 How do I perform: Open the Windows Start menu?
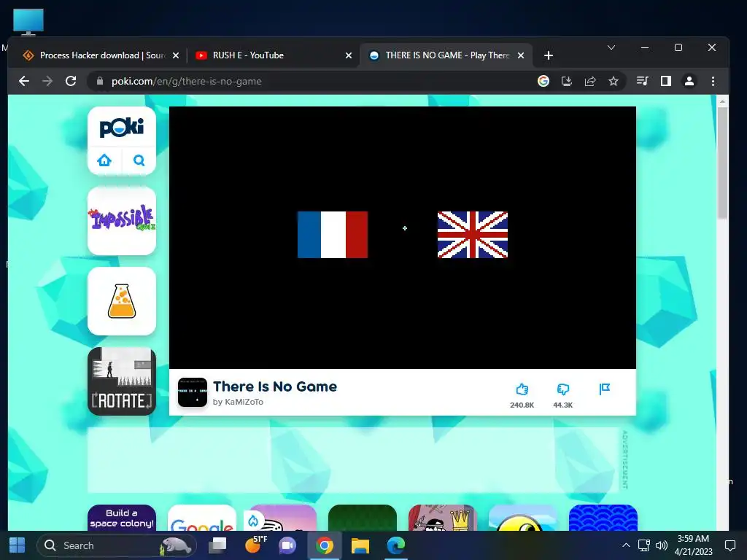pos(18,545)
